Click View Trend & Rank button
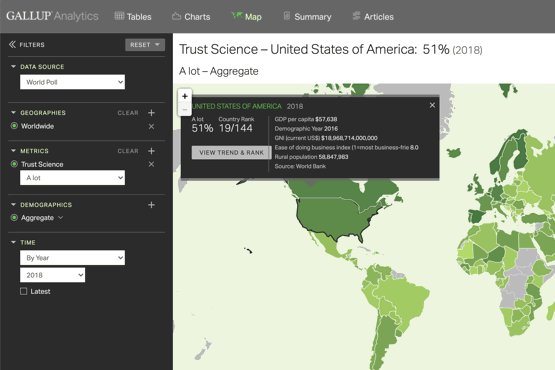The image size is (555, 370). (231, 153)
